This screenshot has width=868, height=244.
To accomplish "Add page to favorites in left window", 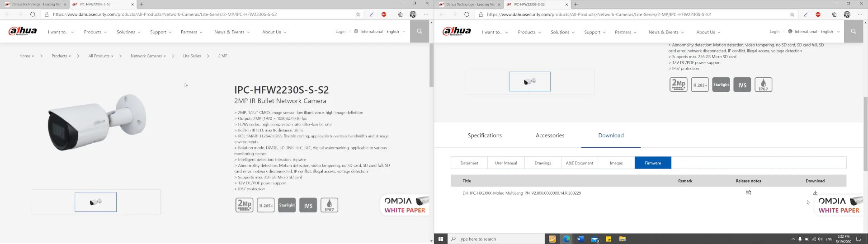I will tap(358, 14).
